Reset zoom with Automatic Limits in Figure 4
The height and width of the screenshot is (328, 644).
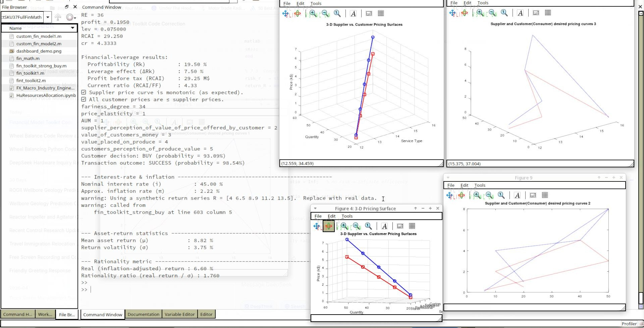(369, 226)
